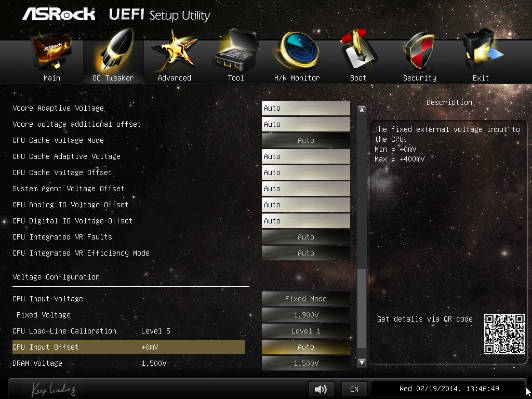
Task: Select CPU Integrated VR Faults label
Action: pos(62,237)
